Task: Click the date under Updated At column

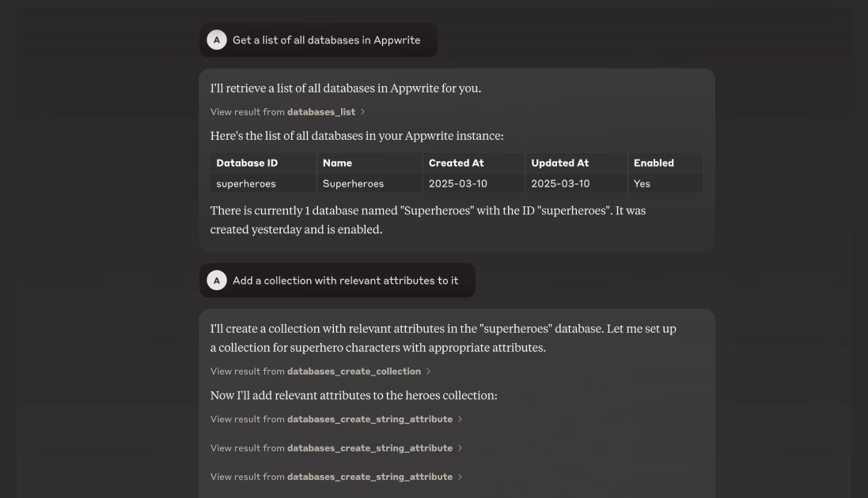Action: pos(560,183)
